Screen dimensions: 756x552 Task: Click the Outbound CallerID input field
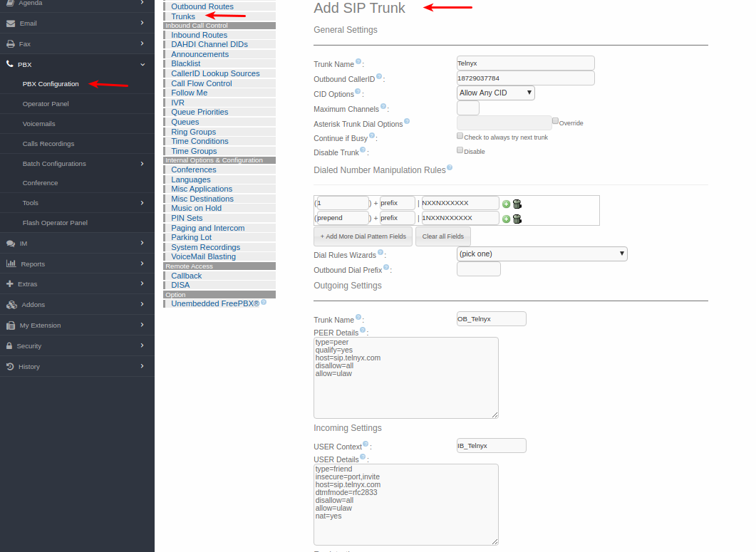(x=526, y=78)
